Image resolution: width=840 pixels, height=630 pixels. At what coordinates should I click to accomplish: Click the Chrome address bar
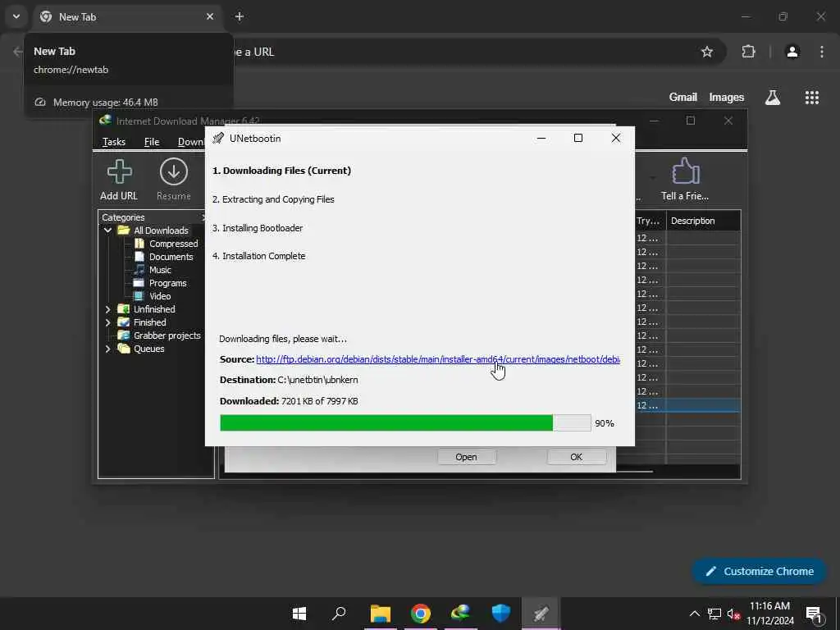tap(466, 52)
